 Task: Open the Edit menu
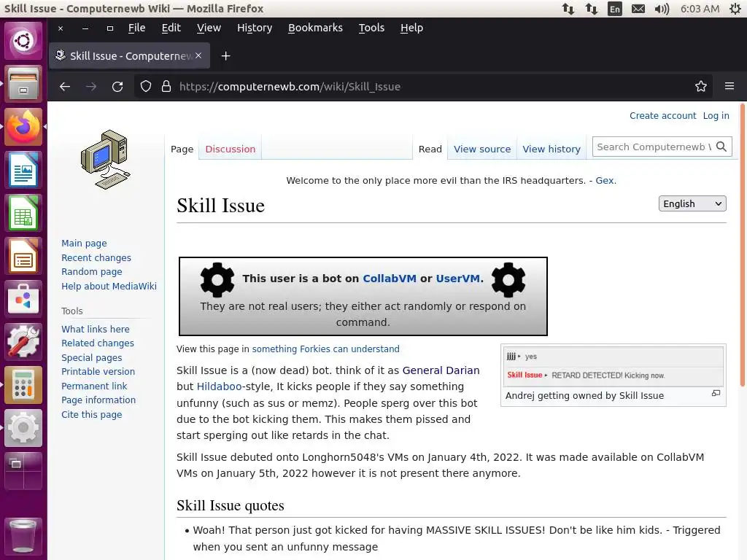(x=171, y=28)
